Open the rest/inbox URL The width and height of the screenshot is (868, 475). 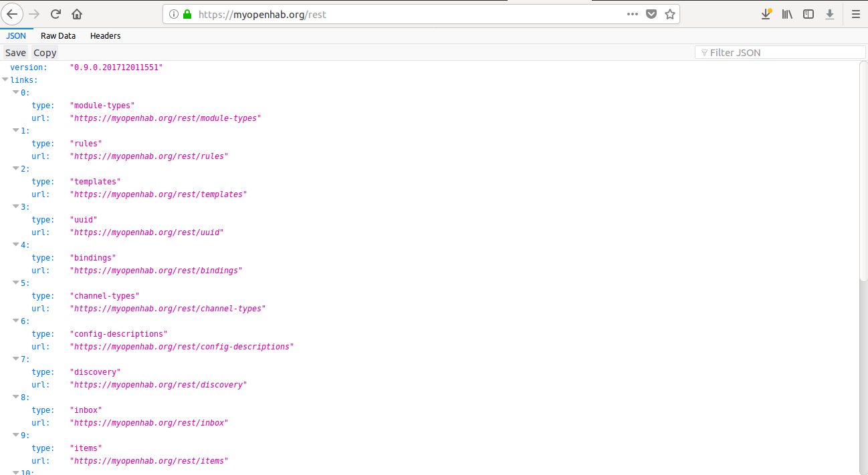pos(149,423)
